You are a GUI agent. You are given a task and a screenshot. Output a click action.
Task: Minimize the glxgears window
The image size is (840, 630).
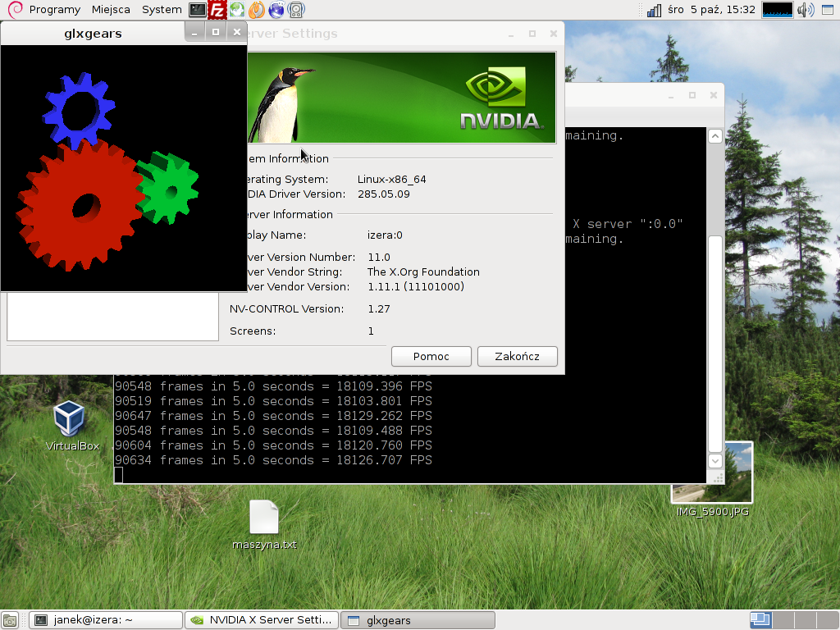(194, 33)
